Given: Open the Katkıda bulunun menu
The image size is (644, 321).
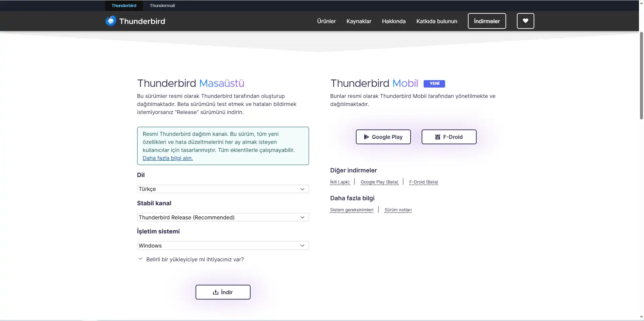Looking at the screenshot, I should 437,21.
